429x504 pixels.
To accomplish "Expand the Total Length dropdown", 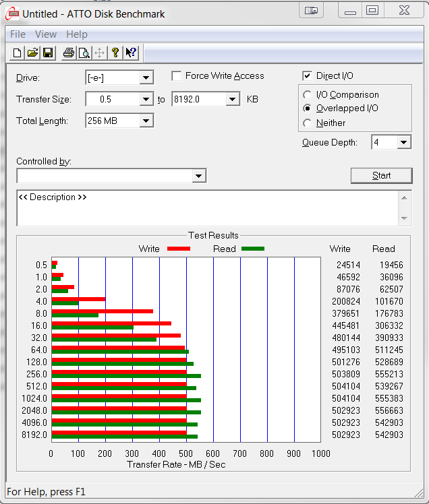I will point(146,121).
